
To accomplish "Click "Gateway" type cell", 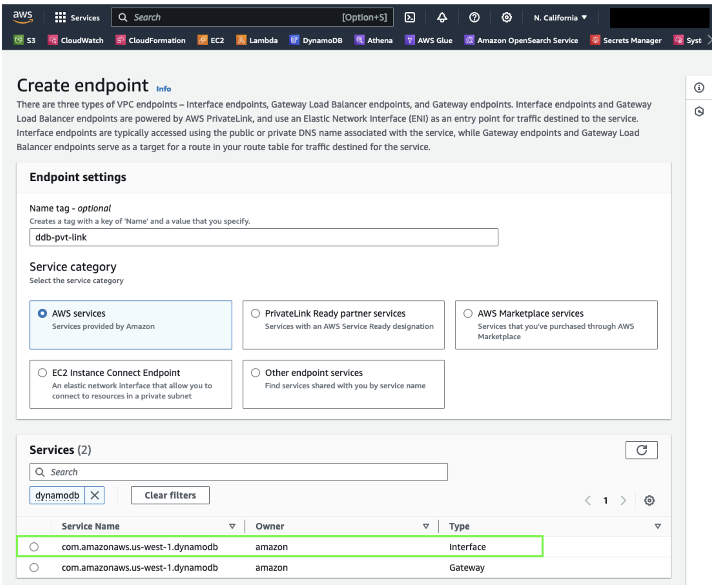I will (467, 568).
